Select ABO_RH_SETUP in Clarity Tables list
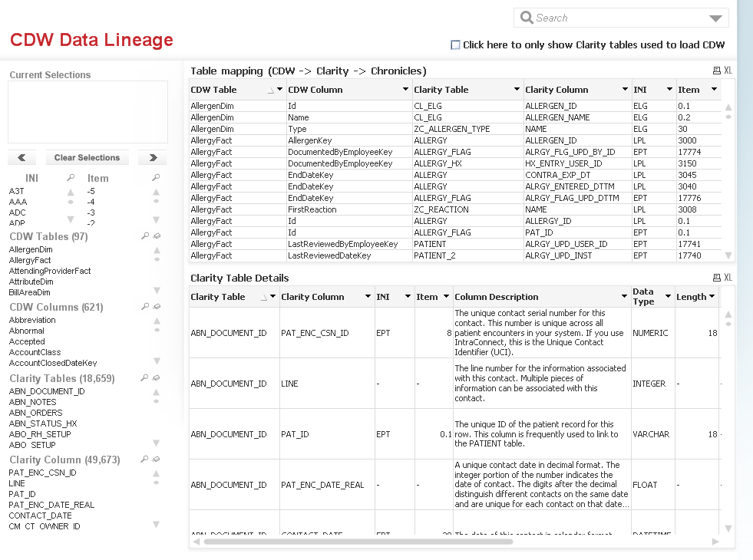This screenshot has width=753, height=560. (40, 434)
